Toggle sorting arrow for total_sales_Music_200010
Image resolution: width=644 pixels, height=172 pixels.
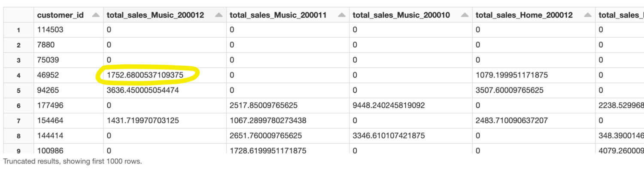(465, 15)
